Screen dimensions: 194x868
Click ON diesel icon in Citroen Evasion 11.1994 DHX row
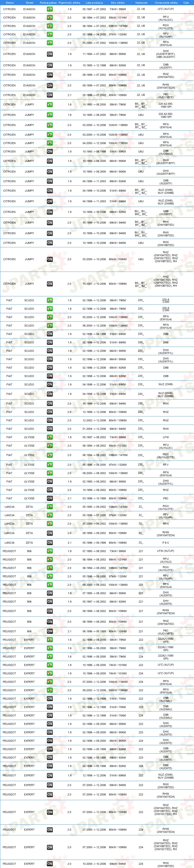coord(50,54)
